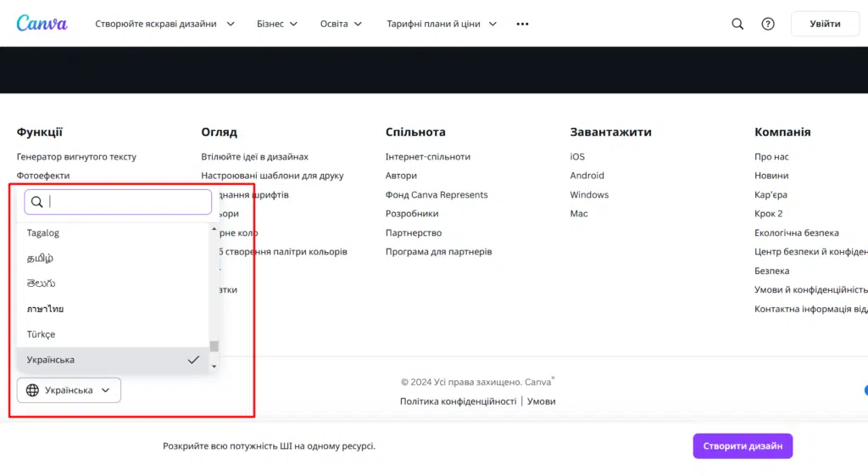Click the Canva logo
868x476 pixels.
point(42,24)
